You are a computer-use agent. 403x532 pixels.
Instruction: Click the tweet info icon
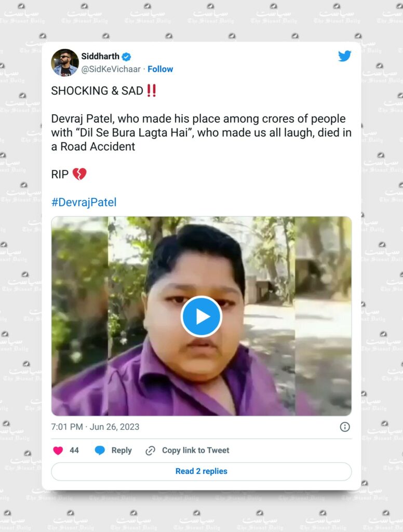(x=345, y=427)
